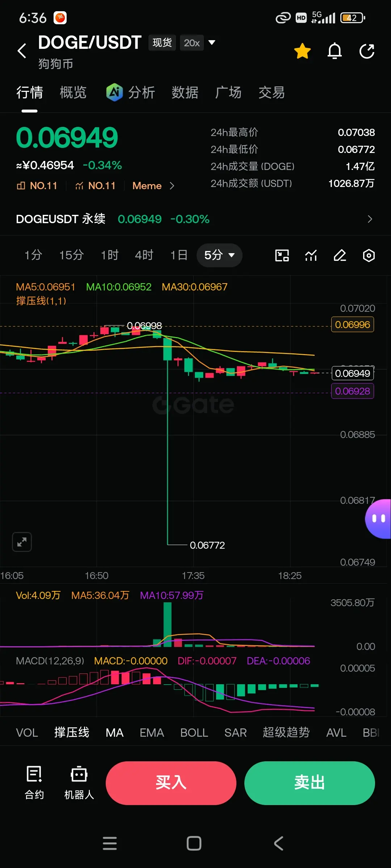
Task: Select the AVL indicator
Action: [x=336, y=733]
